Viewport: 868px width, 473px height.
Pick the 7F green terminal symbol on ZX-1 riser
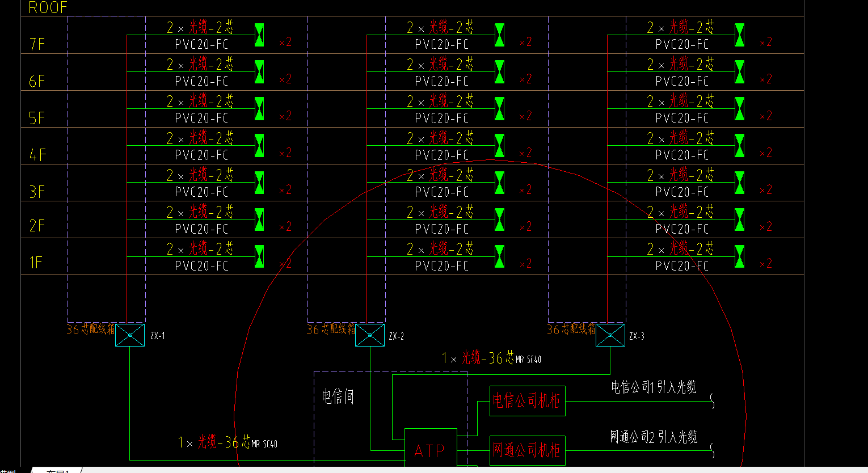pos(259,35)
